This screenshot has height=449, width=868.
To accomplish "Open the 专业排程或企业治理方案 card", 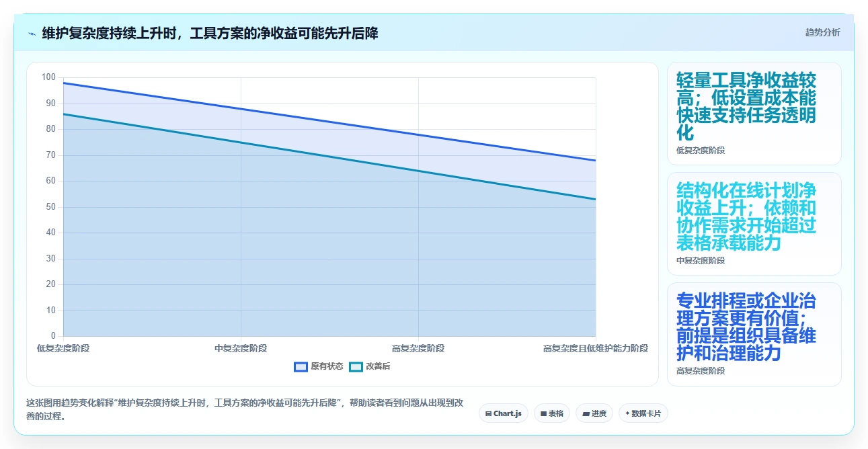I will click(x=754, y=334).
